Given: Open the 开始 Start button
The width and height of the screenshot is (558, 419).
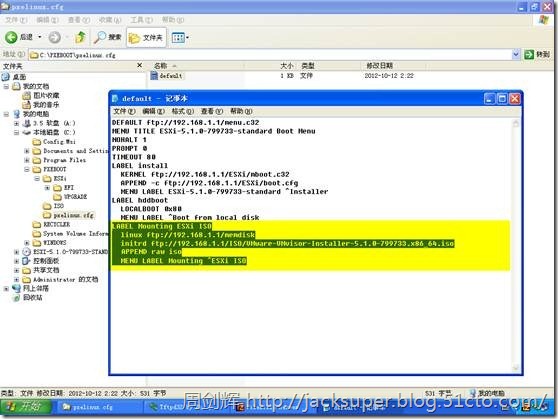Looking at the screenshot, I should tap(26, 406).
